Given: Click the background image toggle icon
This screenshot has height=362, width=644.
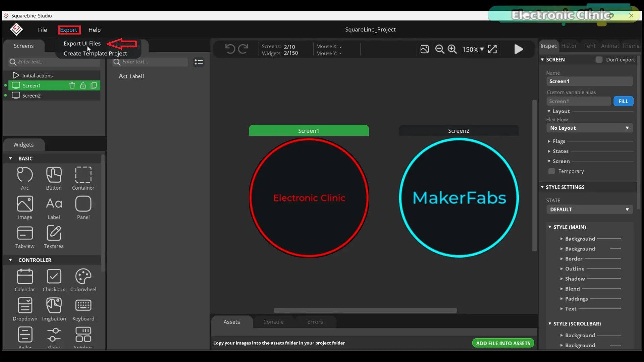Looking at the screenshot, I should click(425, 49).
